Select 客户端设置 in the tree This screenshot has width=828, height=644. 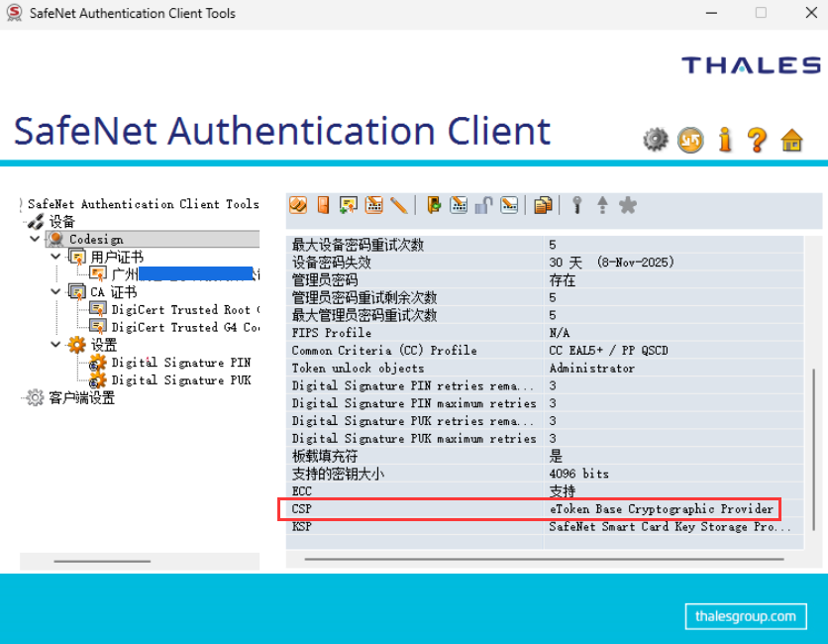[x=81, y=398]
